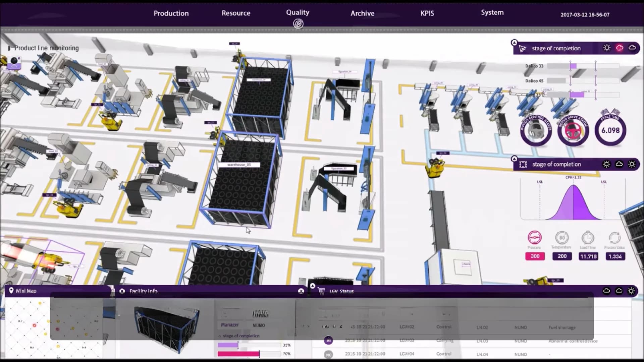Viewport: 644px width, 362px height.
Task: Switch to the Quality tab
Action: coord(298,12)
